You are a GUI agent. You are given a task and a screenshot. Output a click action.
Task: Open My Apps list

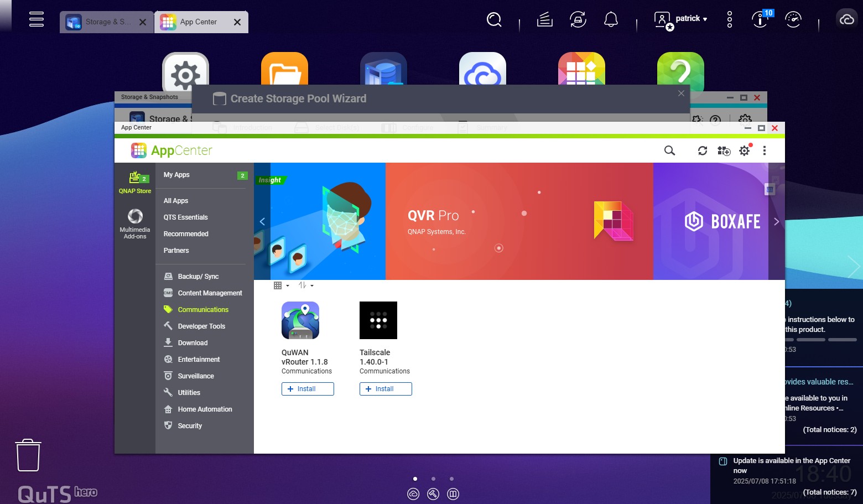coord(176,175)
